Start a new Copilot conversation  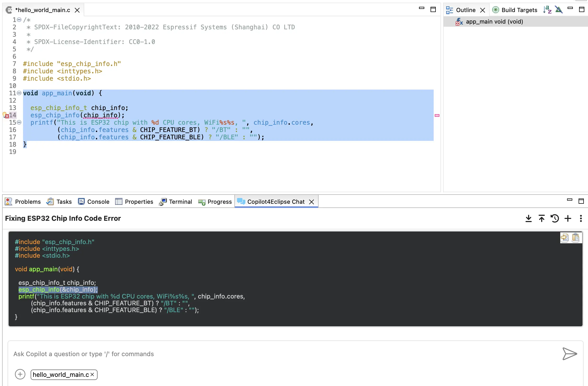[x=568, y=218]
